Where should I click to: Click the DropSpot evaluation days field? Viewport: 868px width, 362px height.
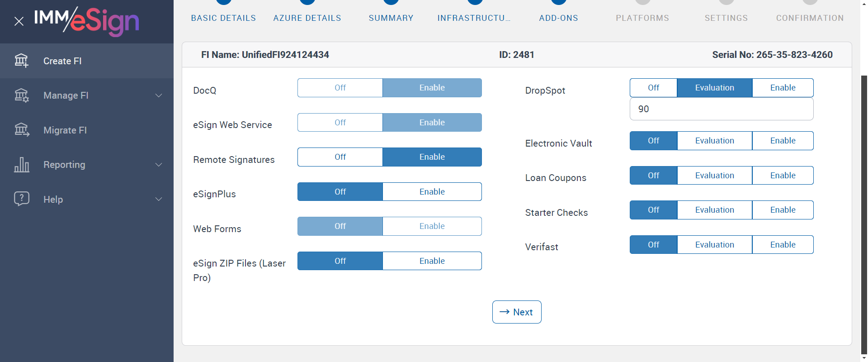(722, 109)
